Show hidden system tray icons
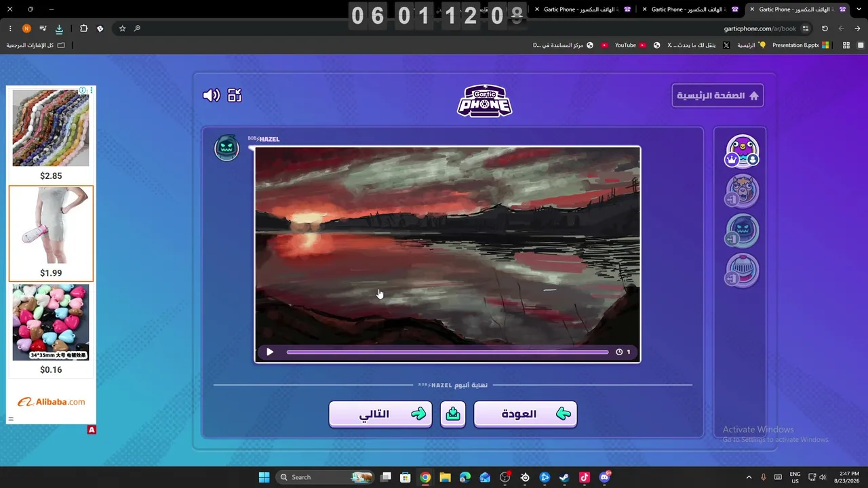Screen dimensions: 868x488 pyautogui.click(x=749, y=477)
